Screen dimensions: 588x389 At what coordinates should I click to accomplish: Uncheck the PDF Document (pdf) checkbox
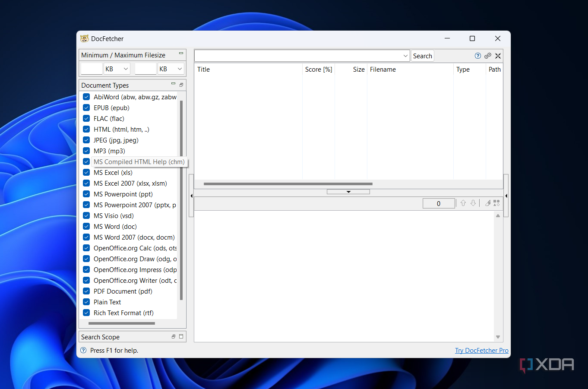click(86, 291)
